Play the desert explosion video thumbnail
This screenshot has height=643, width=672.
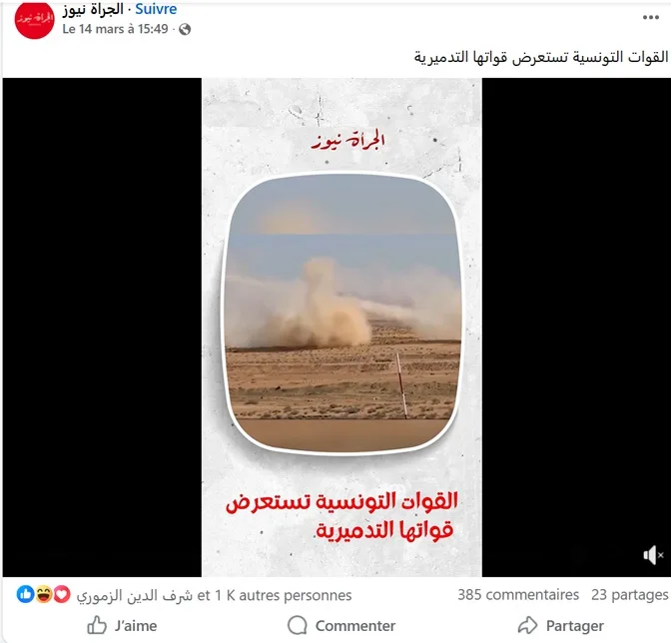tap(342, 313)
